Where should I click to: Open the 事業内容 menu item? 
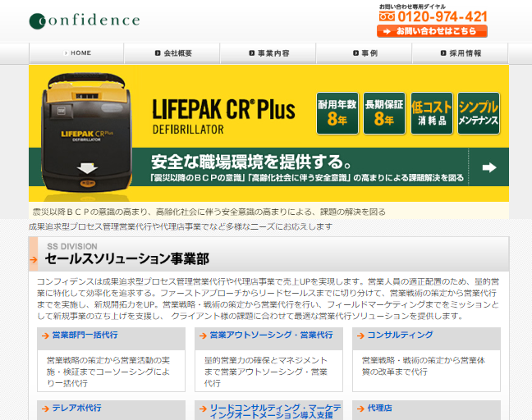(x=268, y=53)
